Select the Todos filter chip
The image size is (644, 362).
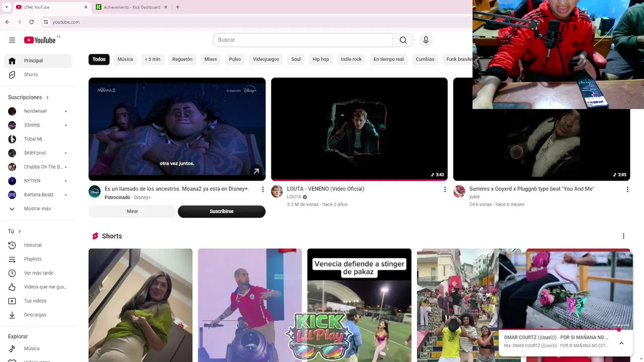point(99,59)
